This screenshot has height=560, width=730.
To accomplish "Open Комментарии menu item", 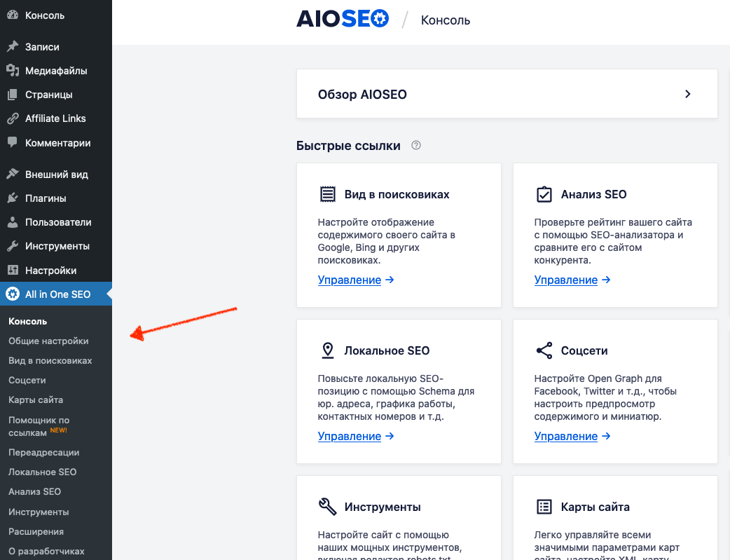I will click(56, 142).
